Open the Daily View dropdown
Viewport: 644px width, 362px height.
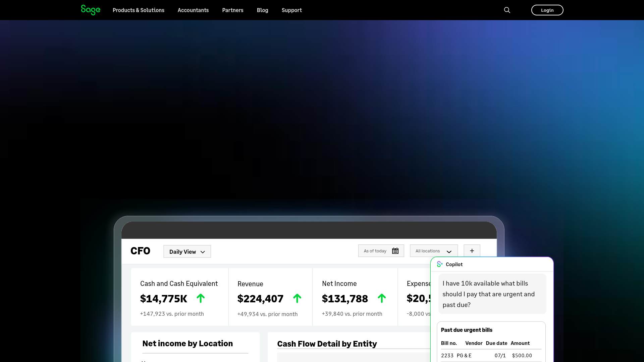pos(187,251)
